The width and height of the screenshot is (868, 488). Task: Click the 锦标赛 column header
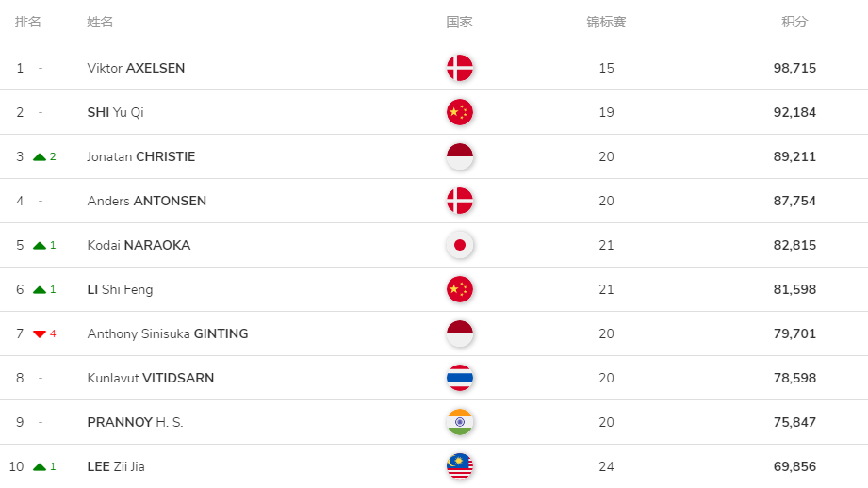click(606, 22)
